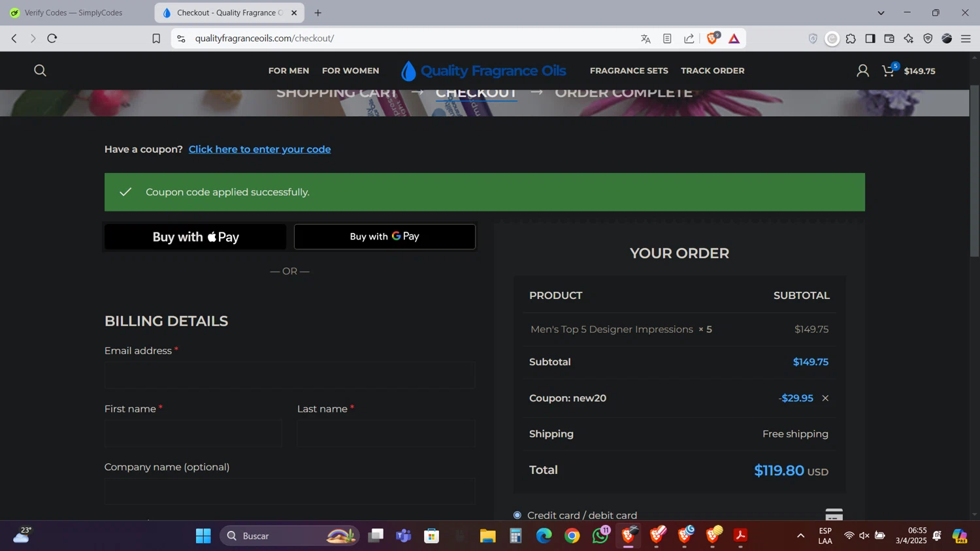This screenshot has width=980, height=551.
Task: Click the 'Free shipping' value
Action: click(x=795, y=434)
